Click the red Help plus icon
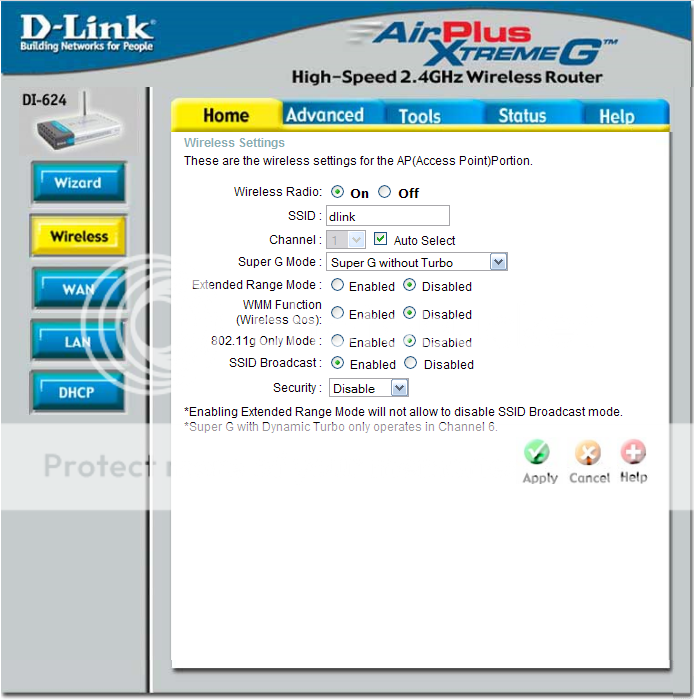 pyautogui.click(x=633, y=453)
